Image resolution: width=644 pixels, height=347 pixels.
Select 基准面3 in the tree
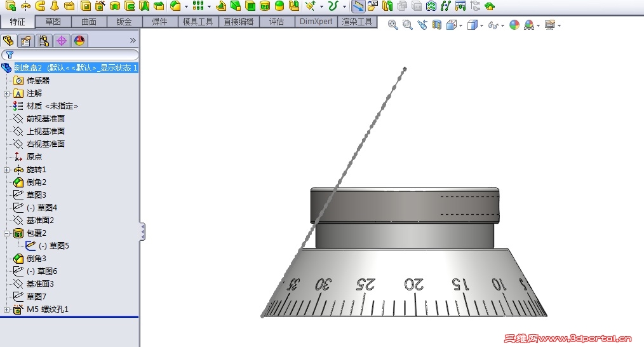point(40,283)
